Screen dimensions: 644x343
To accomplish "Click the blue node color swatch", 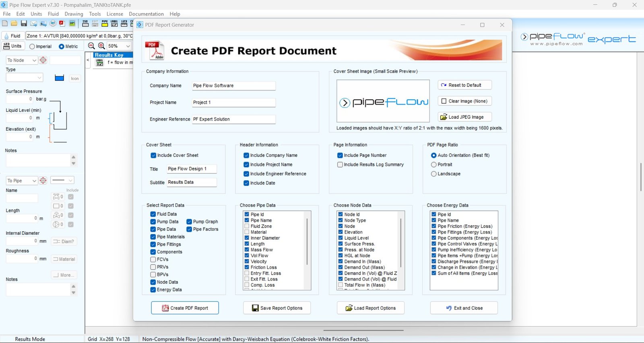I will coord(59,78).
